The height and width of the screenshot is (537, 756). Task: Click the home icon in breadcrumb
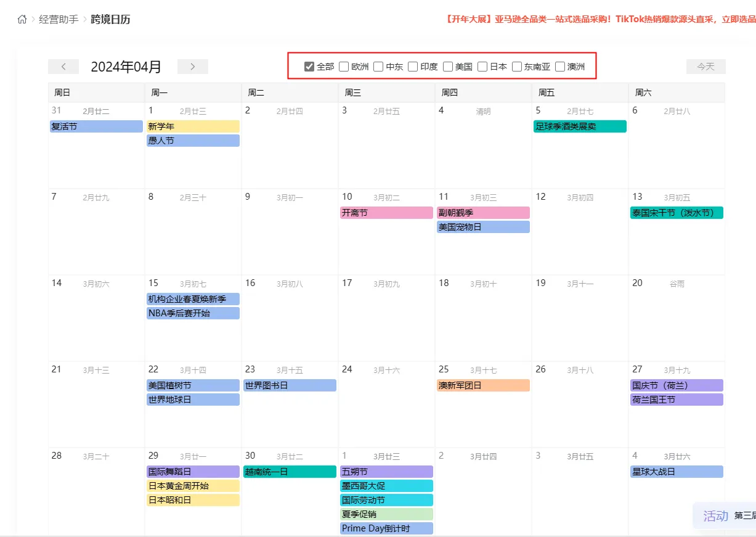point(22,19)
